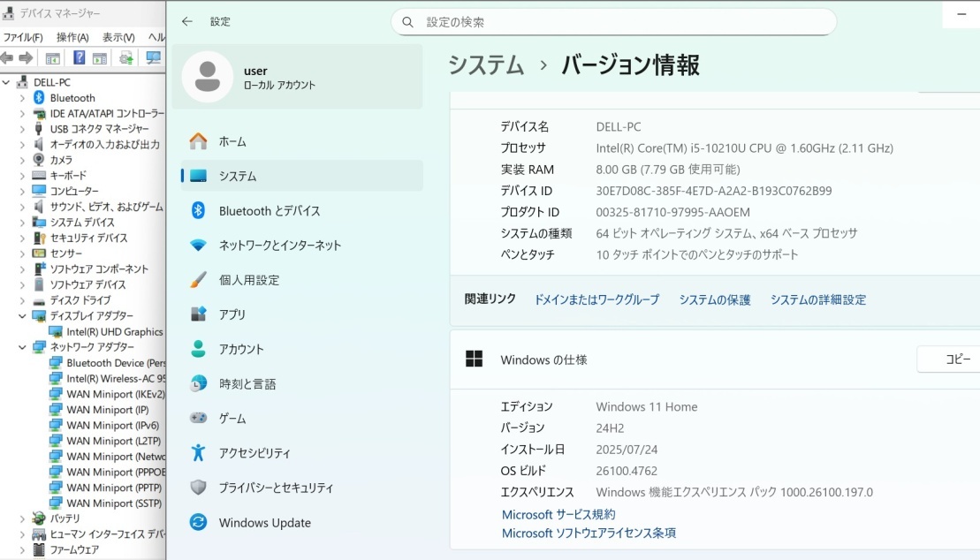Open the 表示(V) menu
This screenshot has height=560, width=980.
118,37
